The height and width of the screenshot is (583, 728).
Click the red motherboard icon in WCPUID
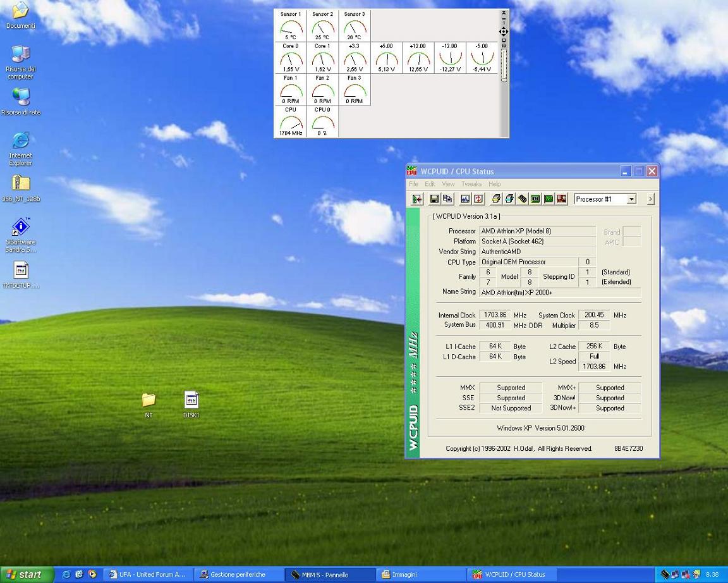(562, 199)
